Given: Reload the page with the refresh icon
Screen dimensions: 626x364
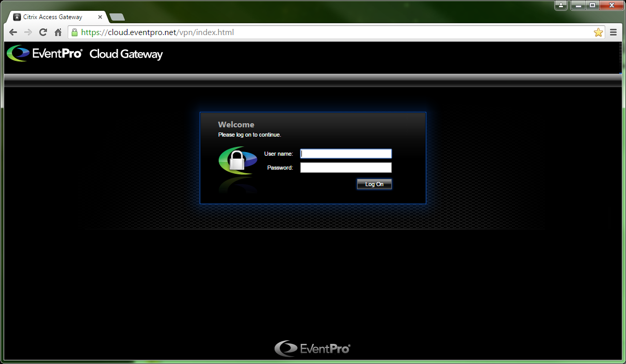Looking at the screenshot, I should (x=43, y=32).
